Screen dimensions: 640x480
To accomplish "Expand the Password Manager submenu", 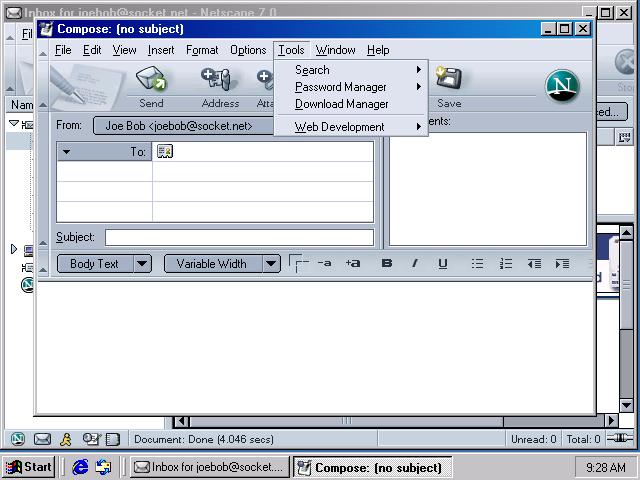I will [351, 87].
